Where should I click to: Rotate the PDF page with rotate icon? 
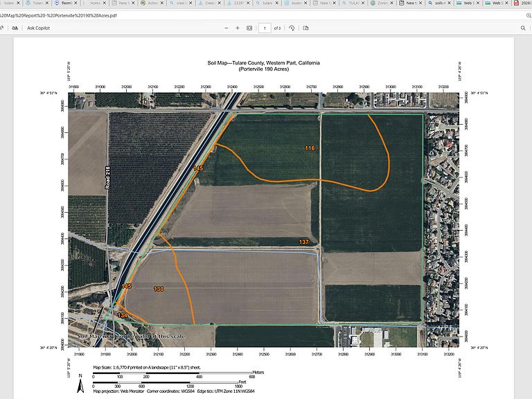292,28
